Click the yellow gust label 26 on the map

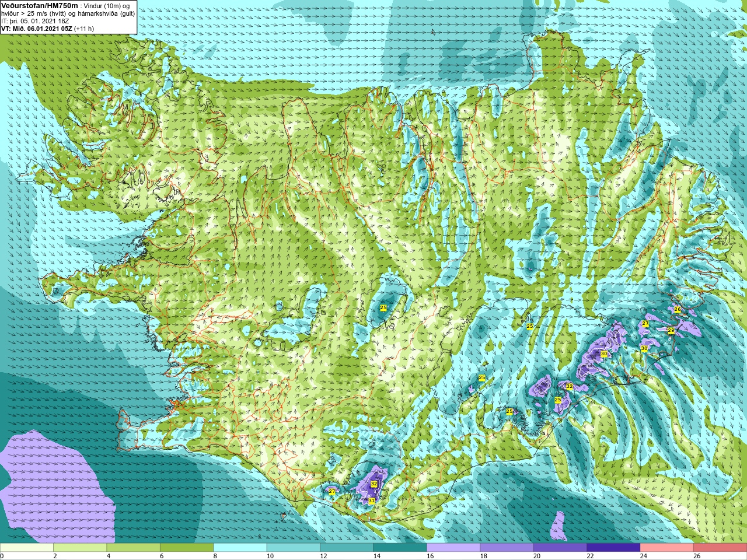coord(678,309)
